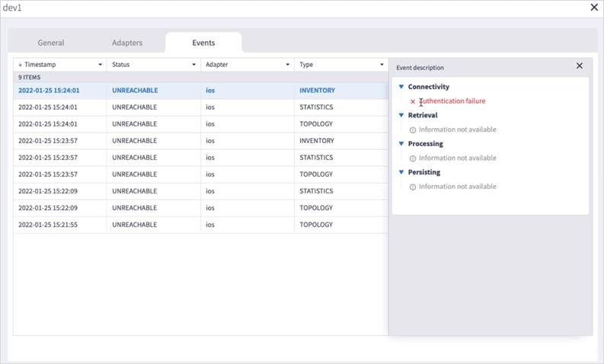604x364 pixels.
Task: Select the 15:22:09 STATISTICS row type cell
Action: coord(316,191)
